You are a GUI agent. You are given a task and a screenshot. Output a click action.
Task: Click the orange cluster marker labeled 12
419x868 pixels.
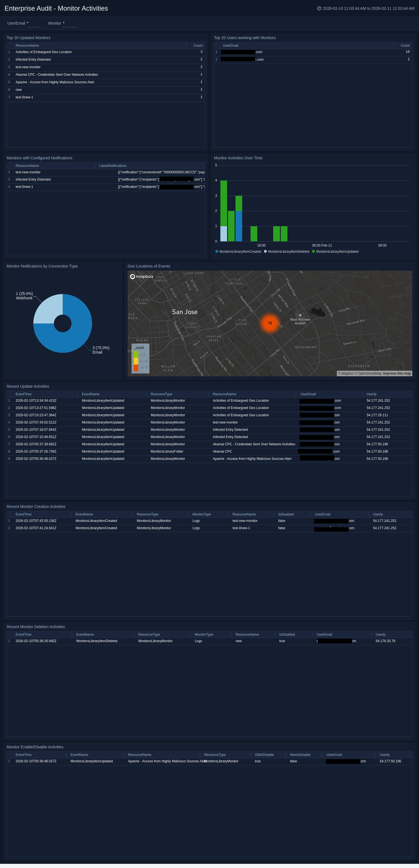pyautogui.click(x=270, y=323)
